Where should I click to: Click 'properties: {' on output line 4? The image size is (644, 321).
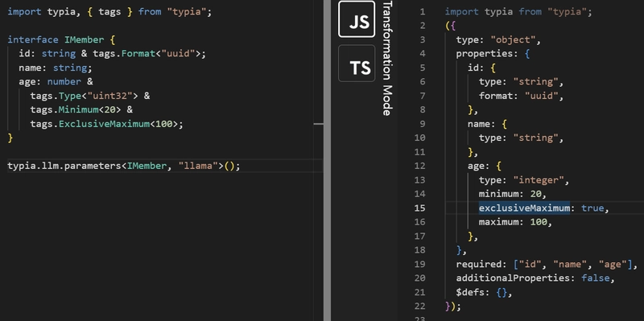pos(493,54)
